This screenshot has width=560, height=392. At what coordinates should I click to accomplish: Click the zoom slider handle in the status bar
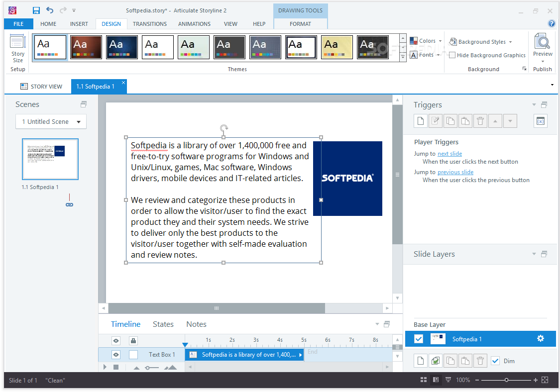click(x=506, y=380)
